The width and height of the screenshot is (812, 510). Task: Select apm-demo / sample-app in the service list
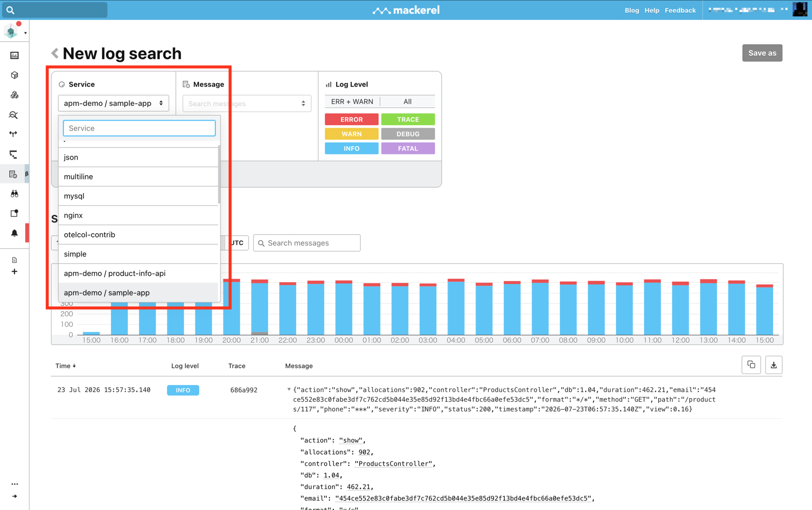click(138, 293)
